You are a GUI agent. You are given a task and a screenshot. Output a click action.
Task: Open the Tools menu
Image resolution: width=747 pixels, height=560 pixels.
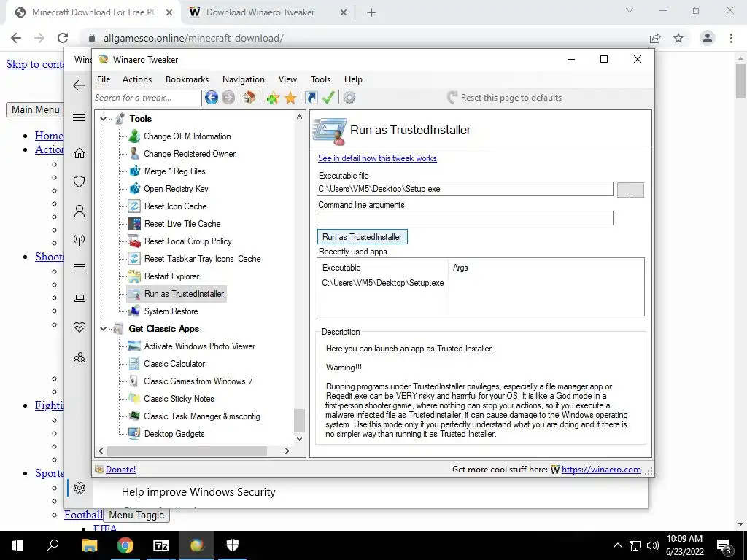tap(321, 79)
